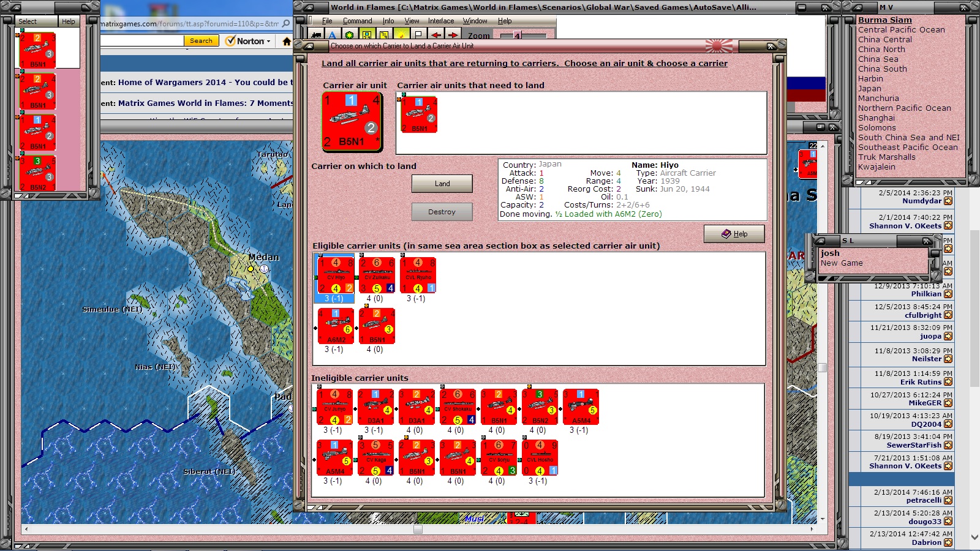Open the Command menu
Image resolution: width=980 pixels, height=551 pixels.
click(357, 21)
